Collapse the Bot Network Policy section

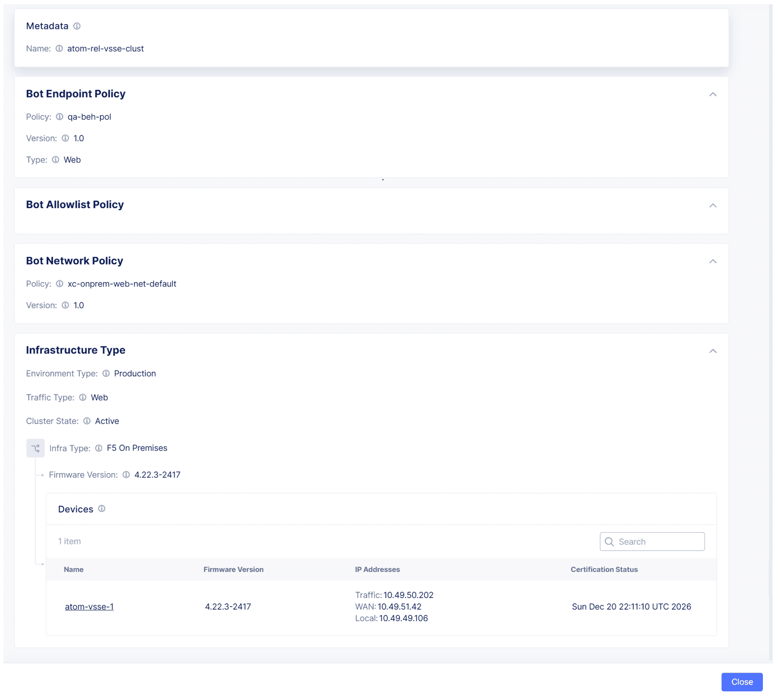tap(713, 261)
